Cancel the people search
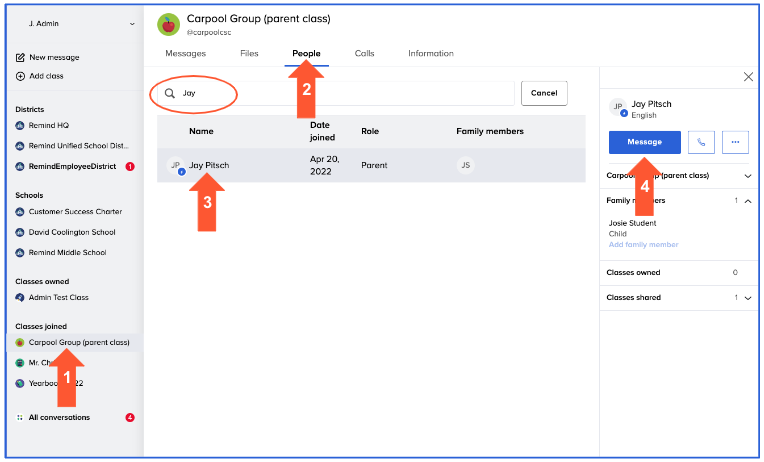 point(544,93)
